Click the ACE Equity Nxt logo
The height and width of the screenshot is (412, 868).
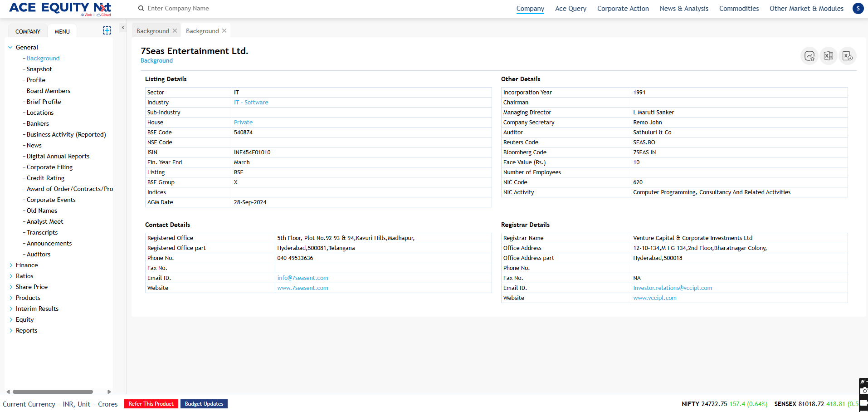click(60, 8)
